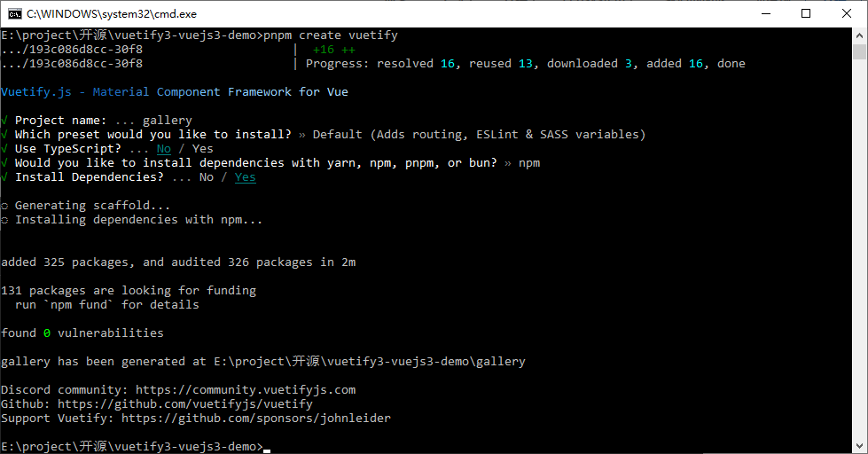Click the vertical scrollbar thumb
868x454 pixels.
click(859, 51)
